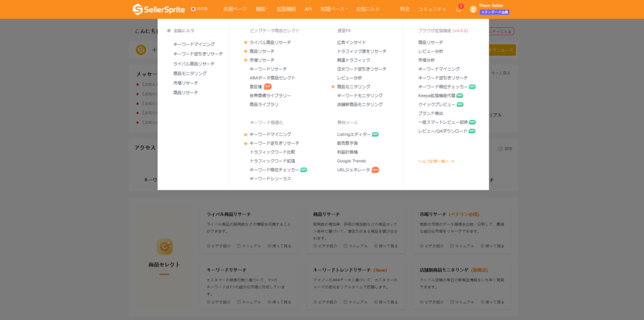644x320 pixels.
Task: Click the SellerSprite logo
Action: pyautogui.click(x=158, y=9)
